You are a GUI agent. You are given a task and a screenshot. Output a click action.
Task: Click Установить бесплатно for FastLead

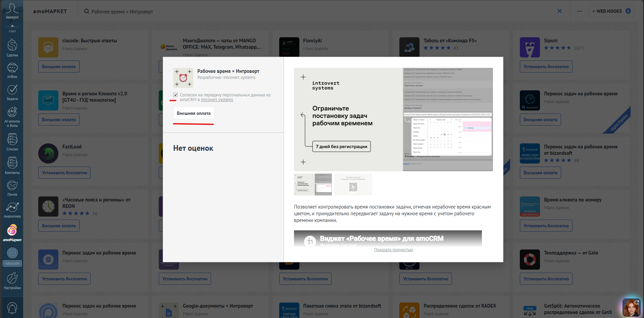(x=64, y=173)
